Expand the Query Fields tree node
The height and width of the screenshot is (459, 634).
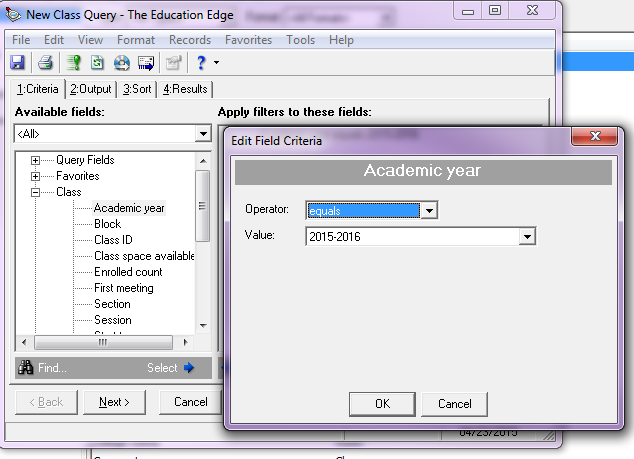point(36,161)
